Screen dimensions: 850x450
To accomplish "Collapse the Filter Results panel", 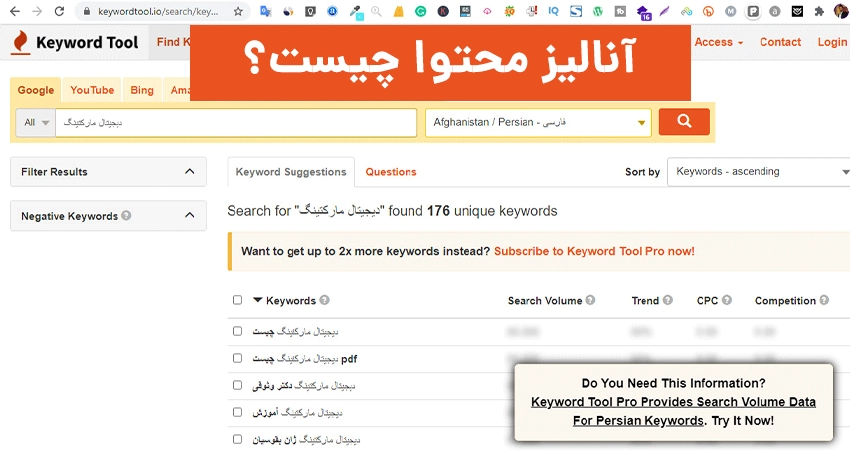I will (189, 171).
